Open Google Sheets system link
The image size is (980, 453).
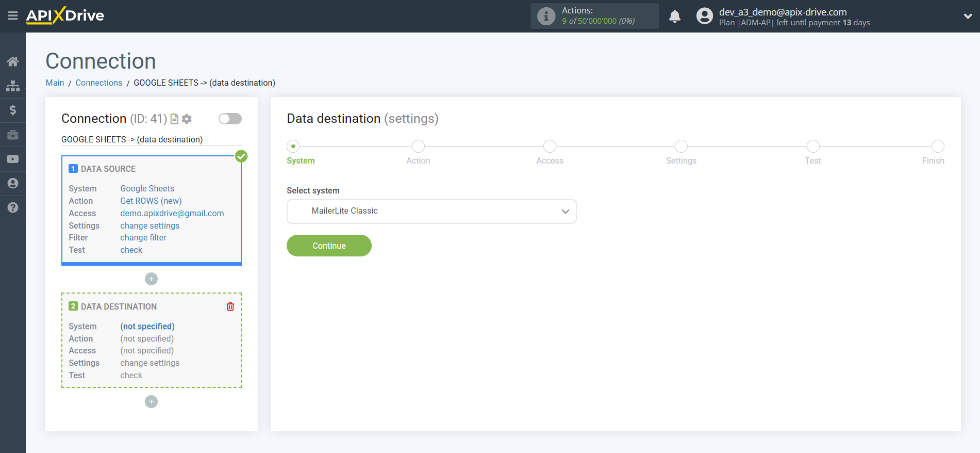147,188
